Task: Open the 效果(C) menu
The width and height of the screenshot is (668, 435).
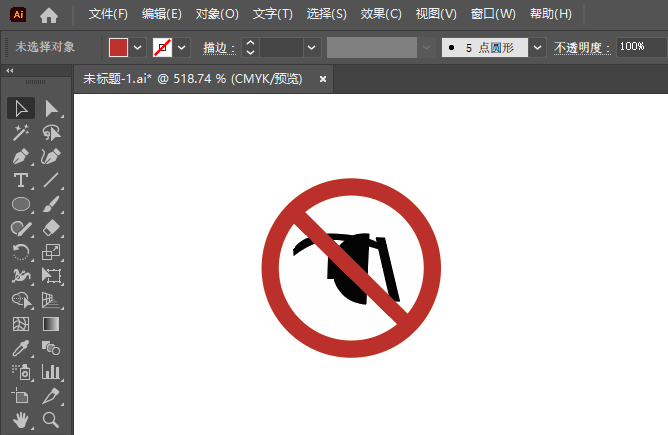Action: tap(381, 14)
